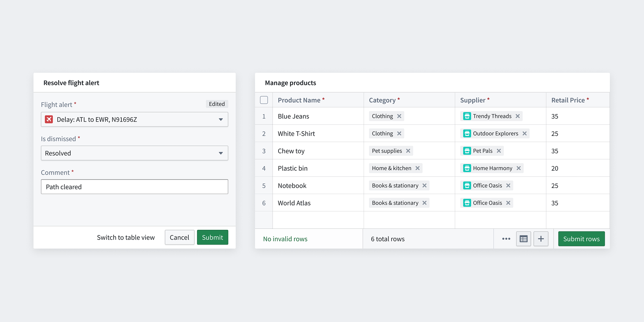Submit the Resolve flight alert form
This screenshot has width=644, height=322.
coord(212,237)
